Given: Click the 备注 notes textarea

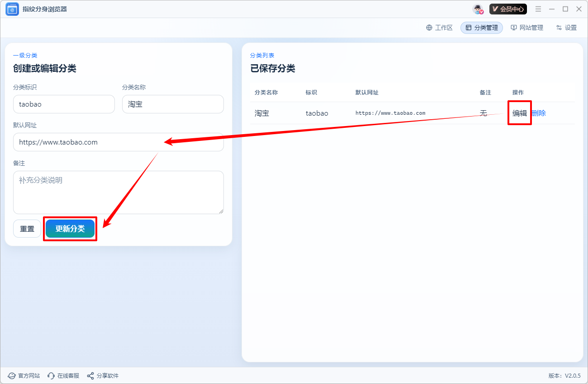Looking at the screenshot, I should point(119,192).
